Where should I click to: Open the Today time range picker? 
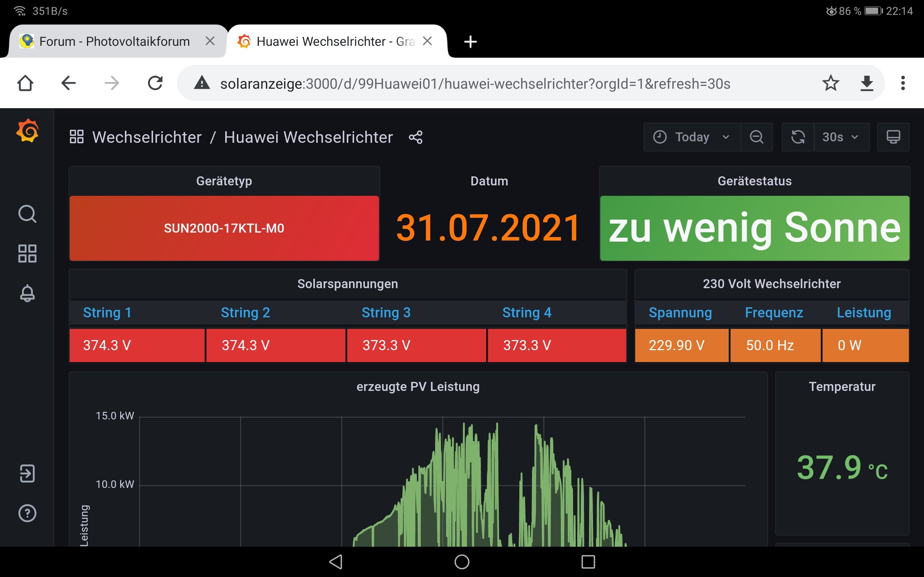[692, 137]
